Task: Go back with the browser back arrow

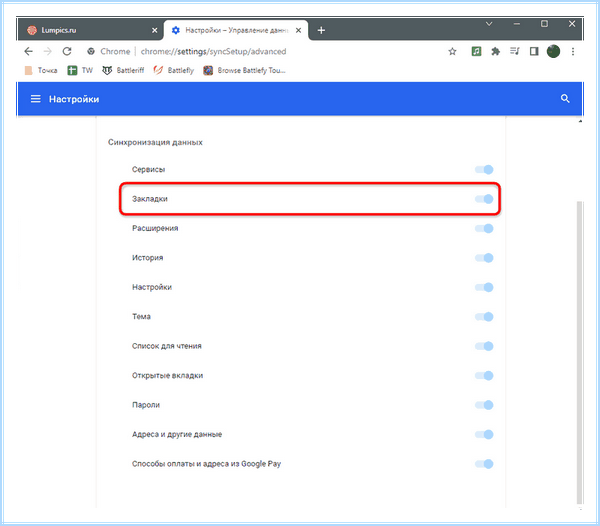Action: click(28, 51)
